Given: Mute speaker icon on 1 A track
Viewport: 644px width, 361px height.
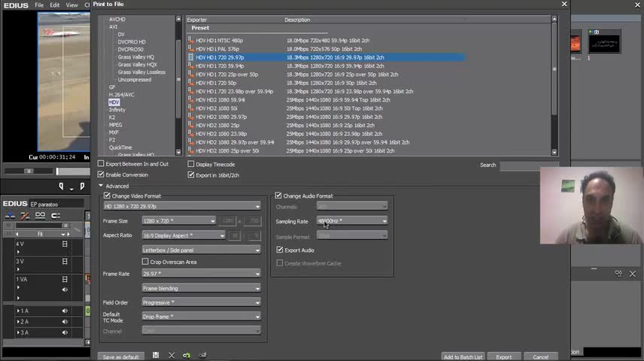Looking at the screenshot, I should pos(65,311).
